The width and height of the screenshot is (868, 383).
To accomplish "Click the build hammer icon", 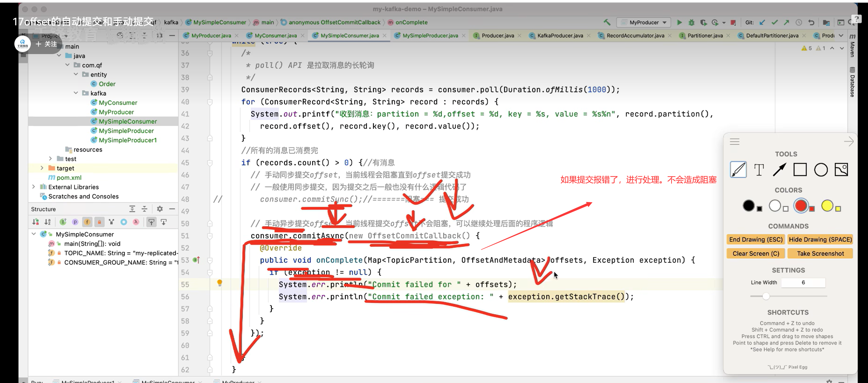I will coord(607,23).
